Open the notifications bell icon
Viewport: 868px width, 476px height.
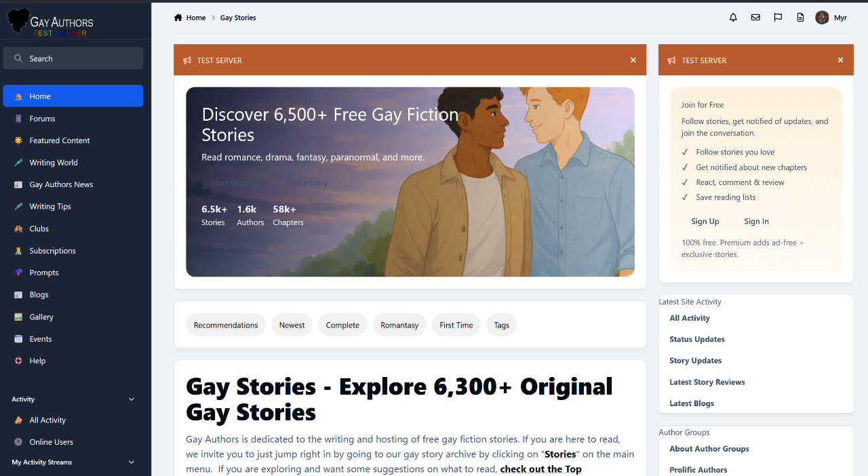(733, 18)
